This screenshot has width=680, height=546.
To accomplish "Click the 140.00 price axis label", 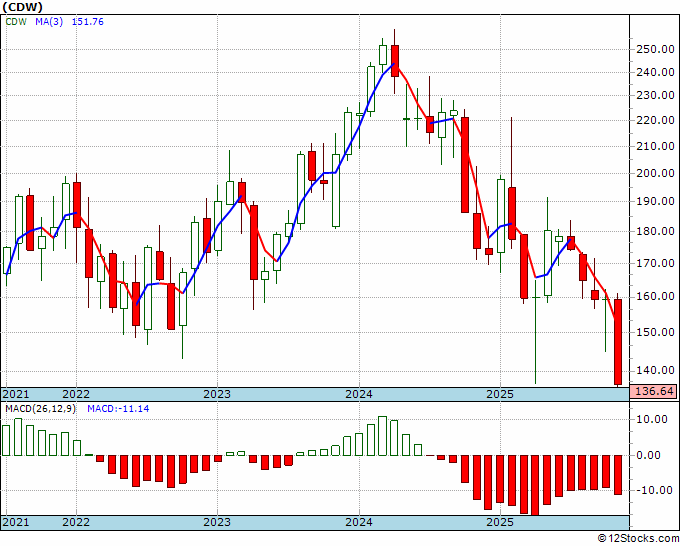I will (x=655, y=370).
